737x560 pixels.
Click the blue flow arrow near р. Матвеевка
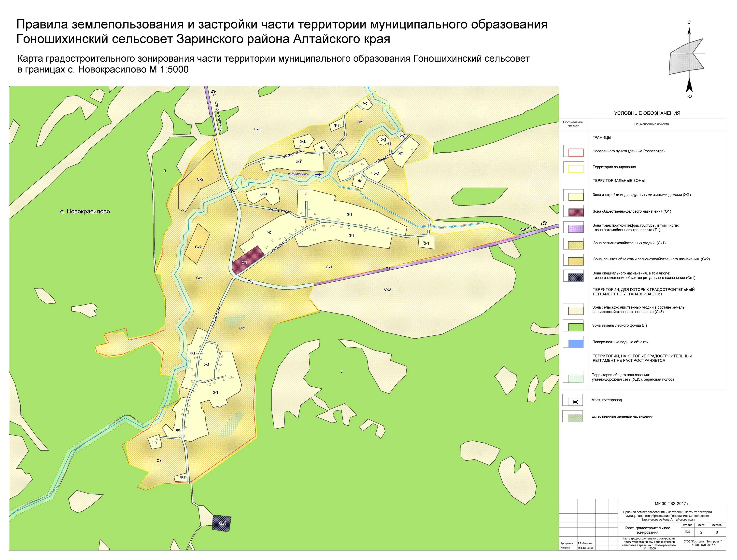(318, 174)
